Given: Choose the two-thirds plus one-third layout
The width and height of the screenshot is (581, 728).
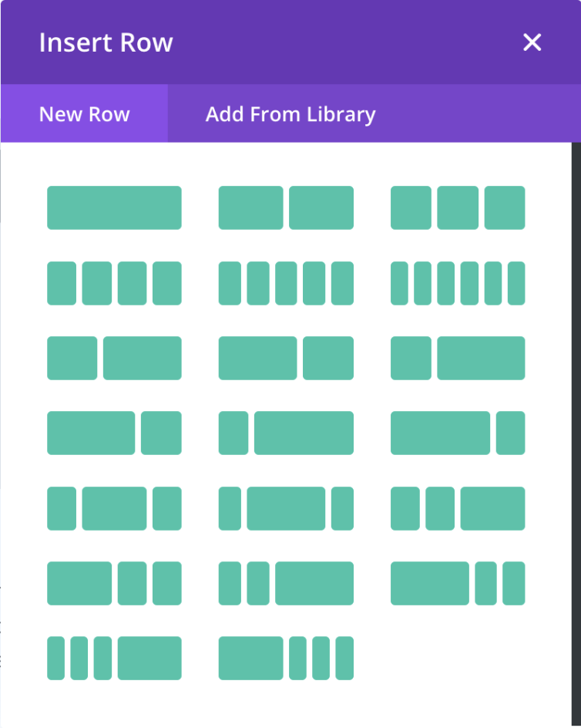Looking at the screenshot, I should click(x=114, y=433).
